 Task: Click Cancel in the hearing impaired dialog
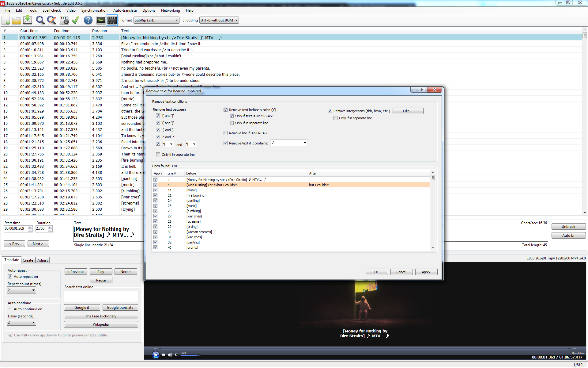pos(401,272)
